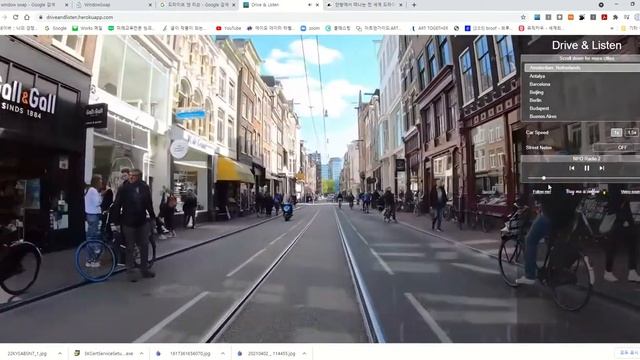Viewport: 640px width, 360px height.
Task: Open the orange extension icon in toolbar
Action: [x=571, y=17]
